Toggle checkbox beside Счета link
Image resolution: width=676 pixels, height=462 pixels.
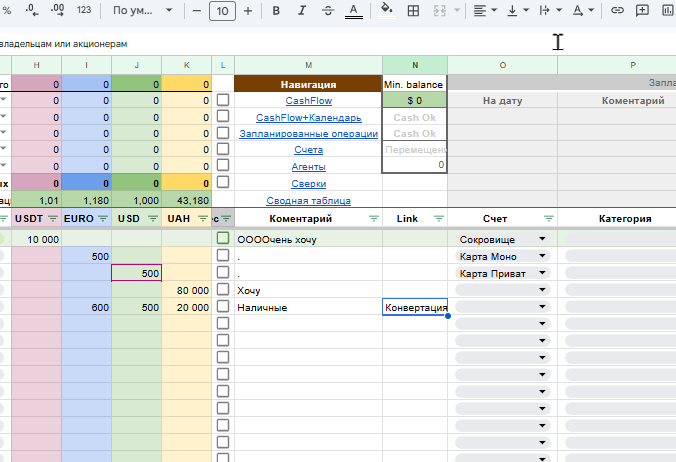[223, 149]
